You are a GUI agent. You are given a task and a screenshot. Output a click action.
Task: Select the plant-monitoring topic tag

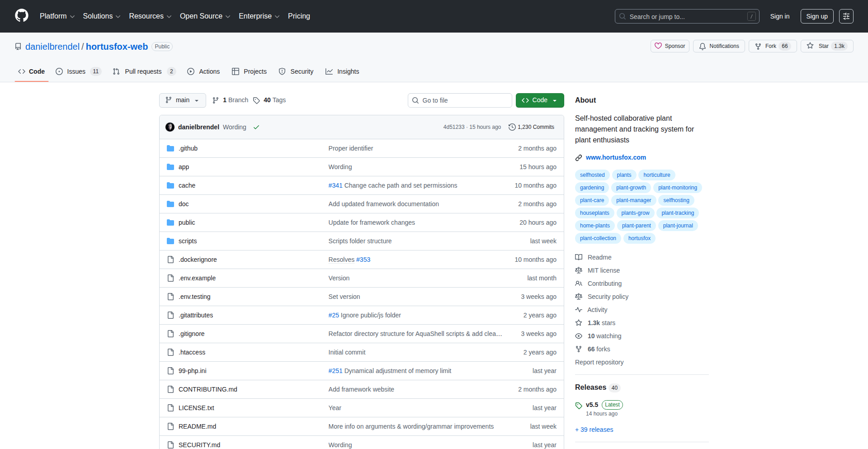coord(677,188)
